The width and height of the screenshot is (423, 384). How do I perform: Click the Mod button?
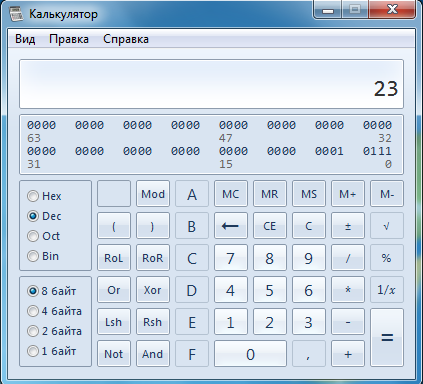pyautogui.click(x=153, y=194)
